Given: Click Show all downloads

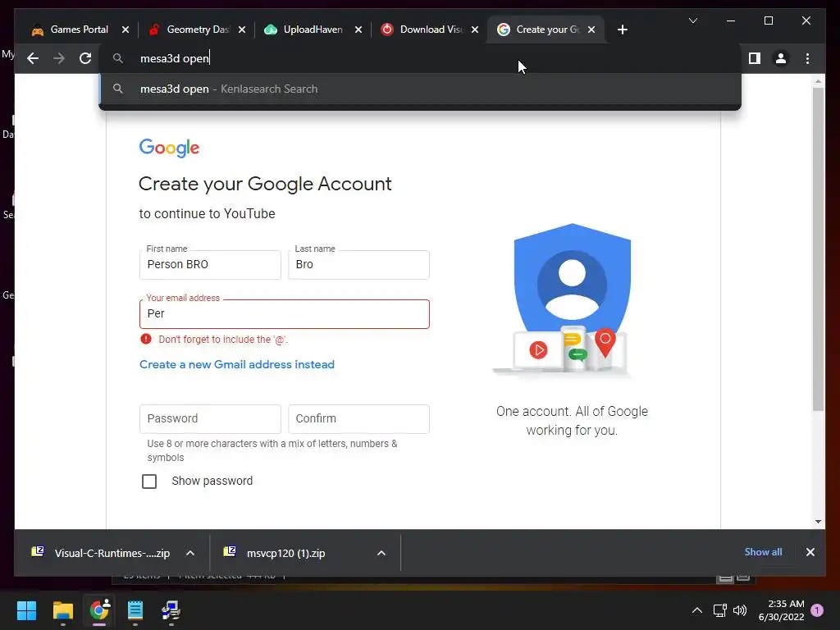Looking at the screenshot, I should click(x=763, y=552).
